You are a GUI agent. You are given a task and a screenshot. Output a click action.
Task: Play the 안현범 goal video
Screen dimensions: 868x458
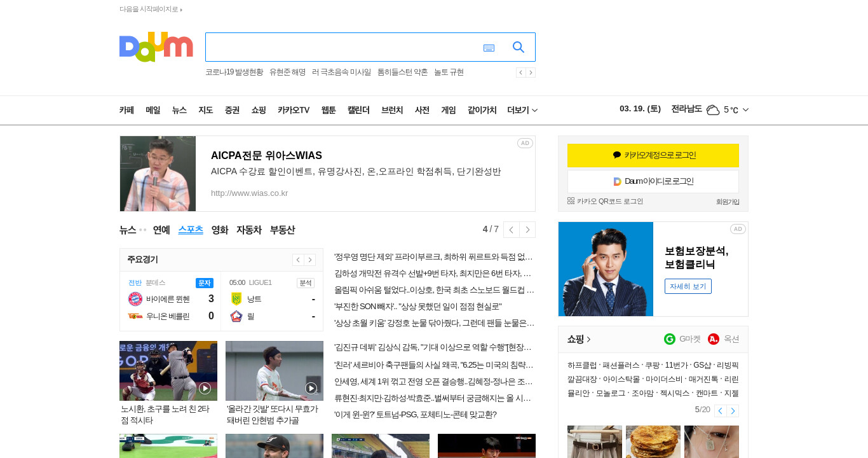[x=311, y=388]
